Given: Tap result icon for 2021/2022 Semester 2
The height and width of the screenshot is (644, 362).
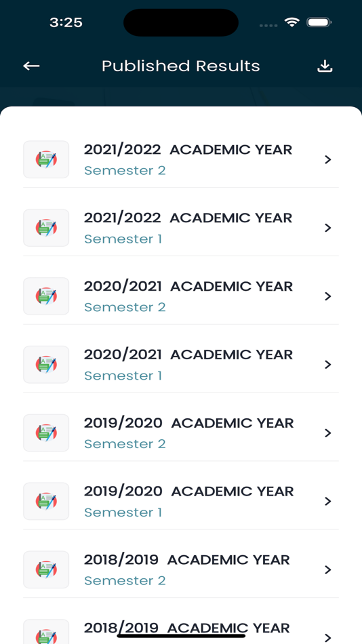Looking at the screenshot, I should (46, 159).
